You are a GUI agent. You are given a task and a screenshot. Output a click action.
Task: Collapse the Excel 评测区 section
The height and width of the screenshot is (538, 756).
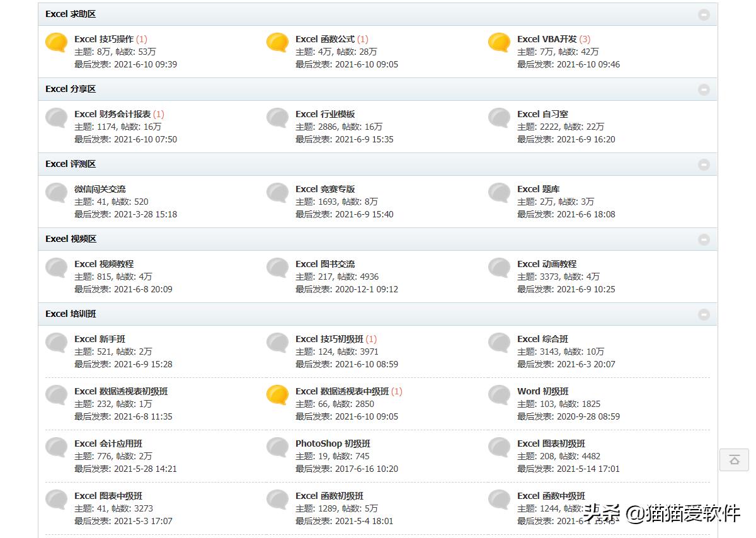click(x=704, y=164)
